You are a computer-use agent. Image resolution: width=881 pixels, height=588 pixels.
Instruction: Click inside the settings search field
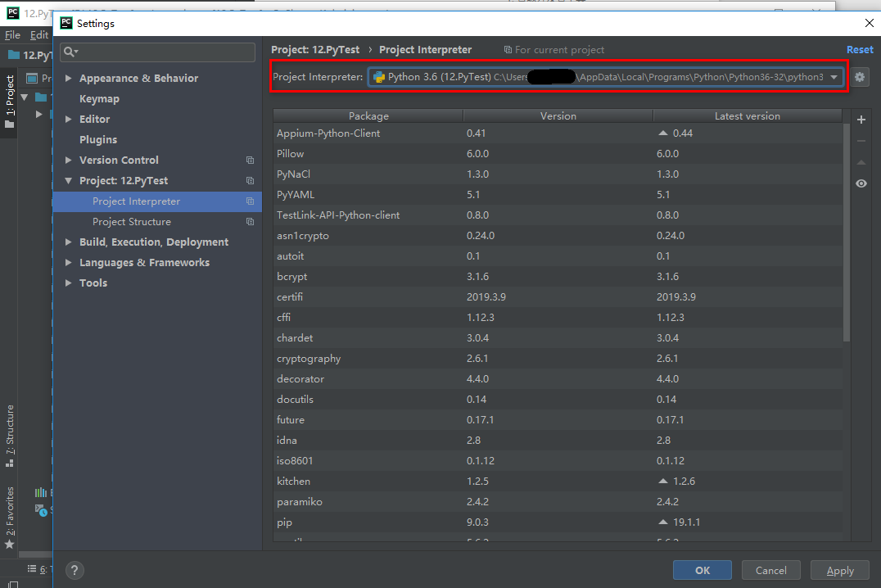click(x=157, y=52)
